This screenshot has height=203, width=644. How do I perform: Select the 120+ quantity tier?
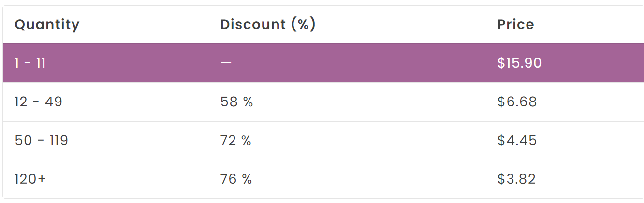point(30,179)
